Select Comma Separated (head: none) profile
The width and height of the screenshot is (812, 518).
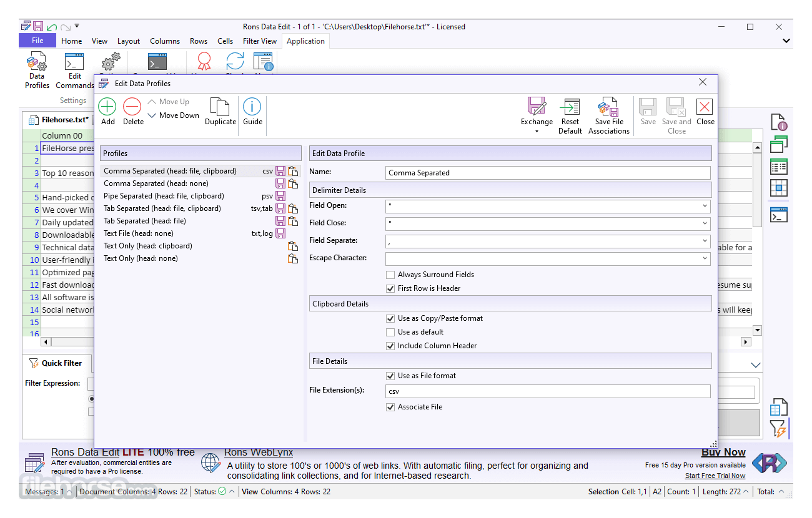201,183
